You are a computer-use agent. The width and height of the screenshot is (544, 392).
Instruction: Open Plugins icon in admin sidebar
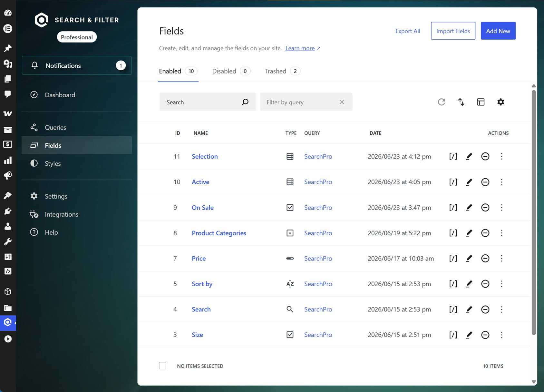tap(8, 211)
